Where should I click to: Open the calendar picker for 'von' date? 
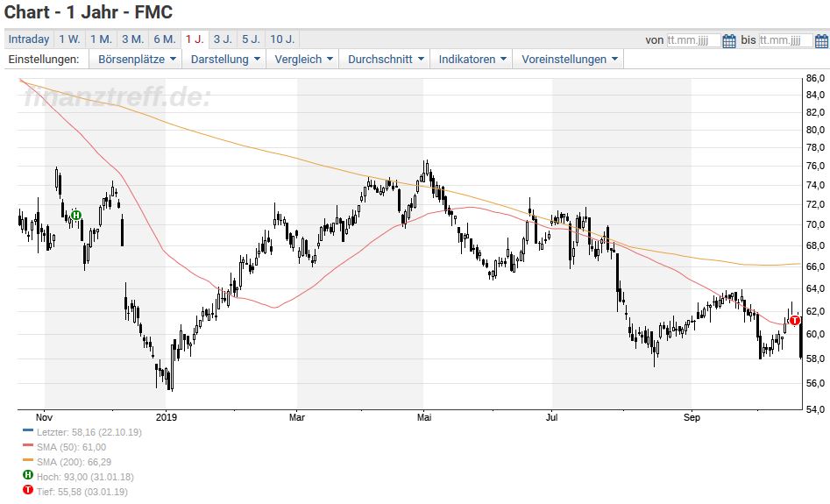[x=729, y=40]
